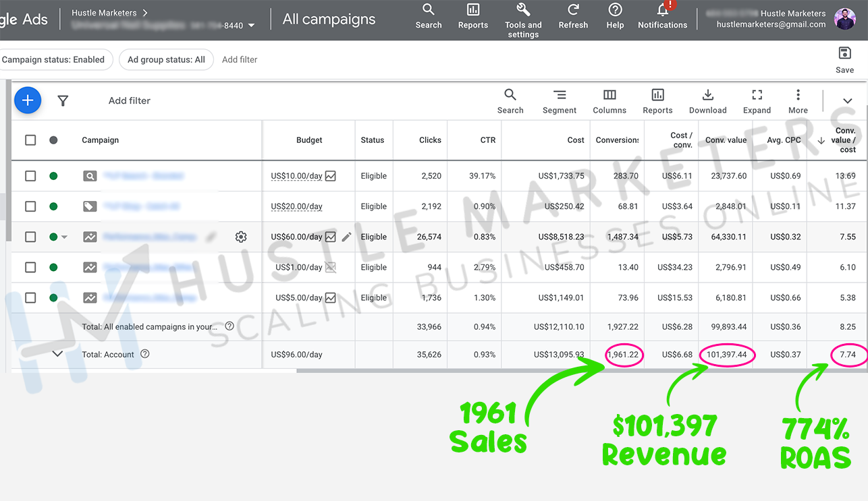Select checkbox for the US$60.00/day campaign
The height and width of the screenshot is (501, 868).
(x=30, y=237)
